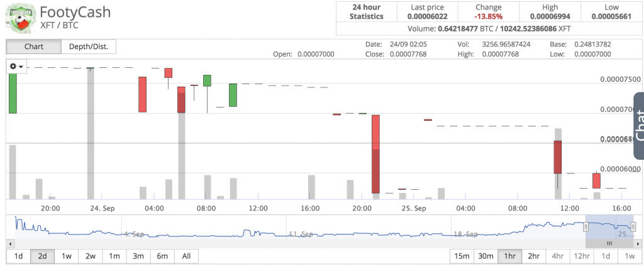Show All time range

coord(186,256)
